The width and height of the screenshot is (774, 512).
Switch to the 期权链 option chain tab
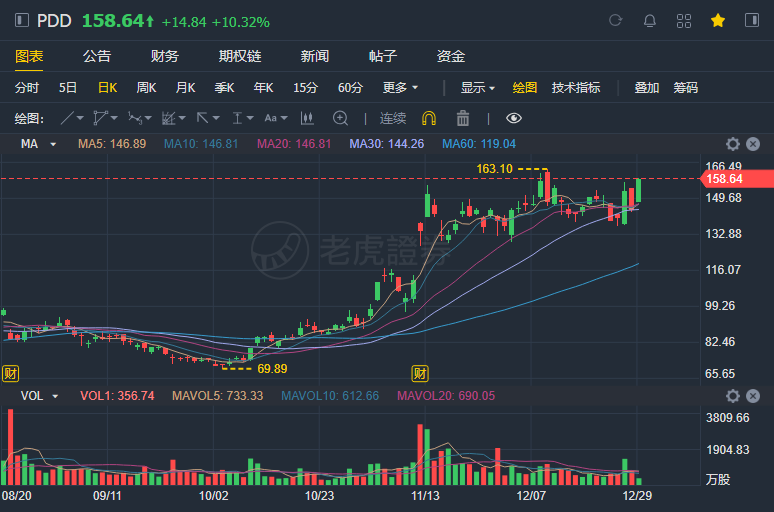(240, 56)
